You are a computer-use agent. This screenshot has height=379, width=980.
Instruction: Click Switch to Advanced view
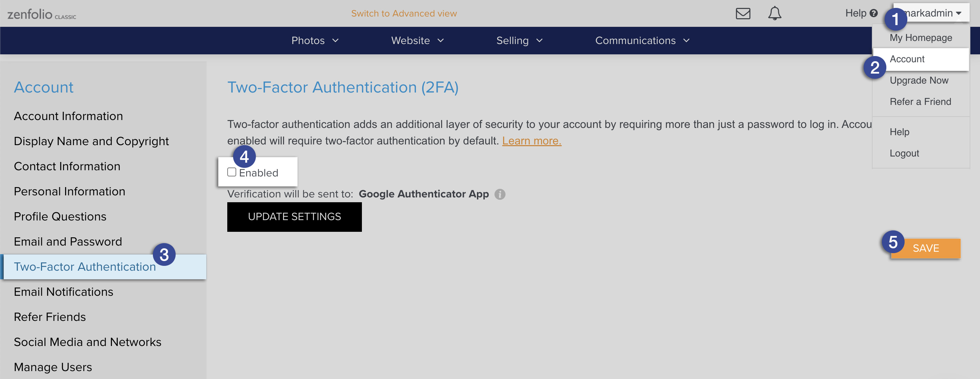(x=404, y=13)
